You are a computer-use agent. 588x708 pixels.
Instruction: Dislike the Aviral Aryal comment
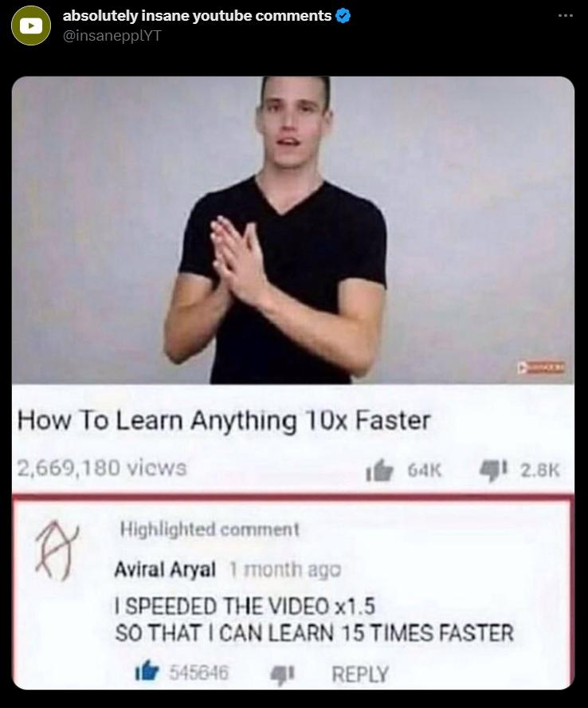pos(282,675)
